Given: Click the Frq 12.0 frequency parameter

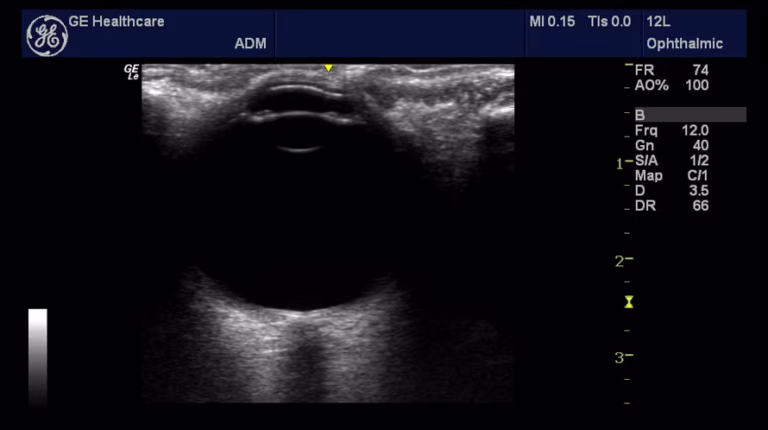Looking at the screenshot, I should (x=672, y=130).
